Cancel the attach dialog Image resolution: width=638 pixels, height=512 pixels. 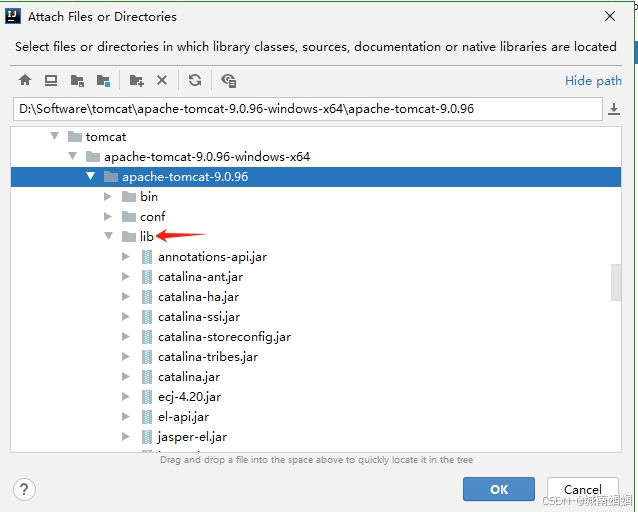pos(583,489)
